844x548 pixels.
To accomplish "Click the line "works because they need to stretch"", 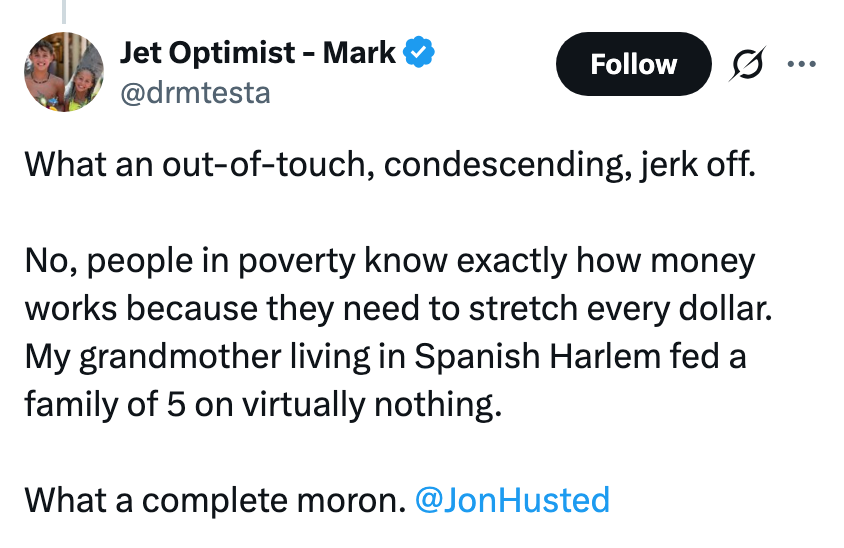I will coord(399,309).
